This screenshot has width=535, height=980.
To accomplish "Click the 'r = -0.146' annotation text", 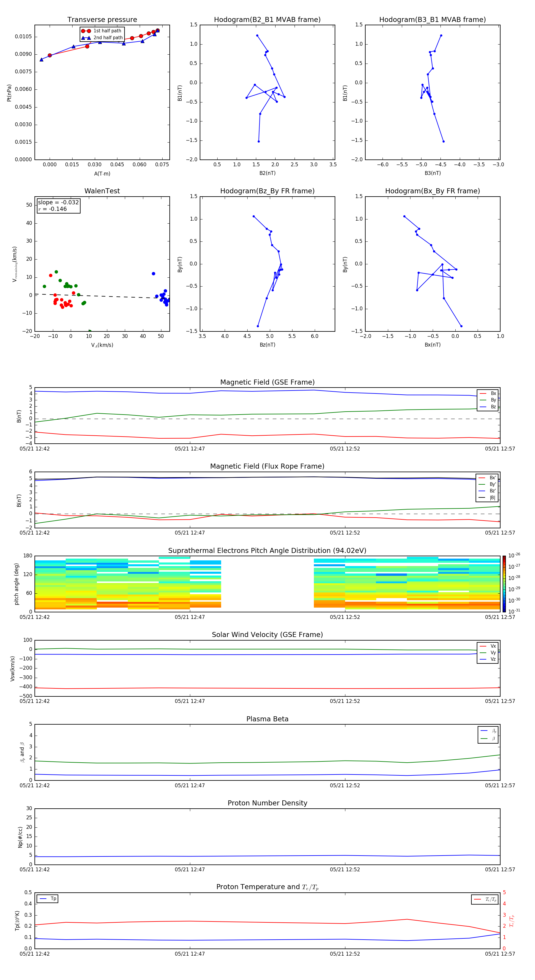I will click(x=53, y=209).
